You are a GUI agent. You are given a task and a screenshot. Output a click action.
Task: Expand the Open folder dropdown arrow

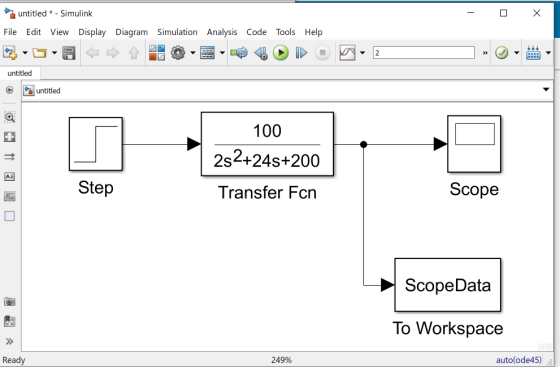click(54, 53)
